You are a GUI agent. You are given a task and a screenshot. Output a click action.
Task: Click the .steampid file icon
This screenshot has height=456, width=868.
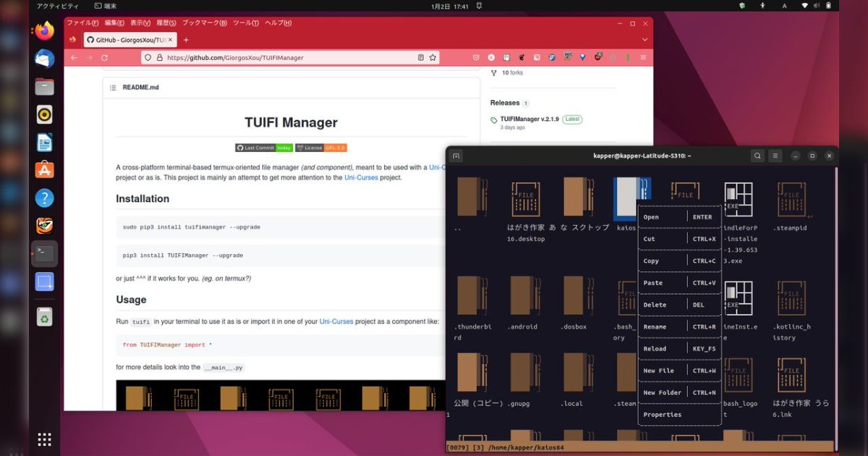coord(791,199)
